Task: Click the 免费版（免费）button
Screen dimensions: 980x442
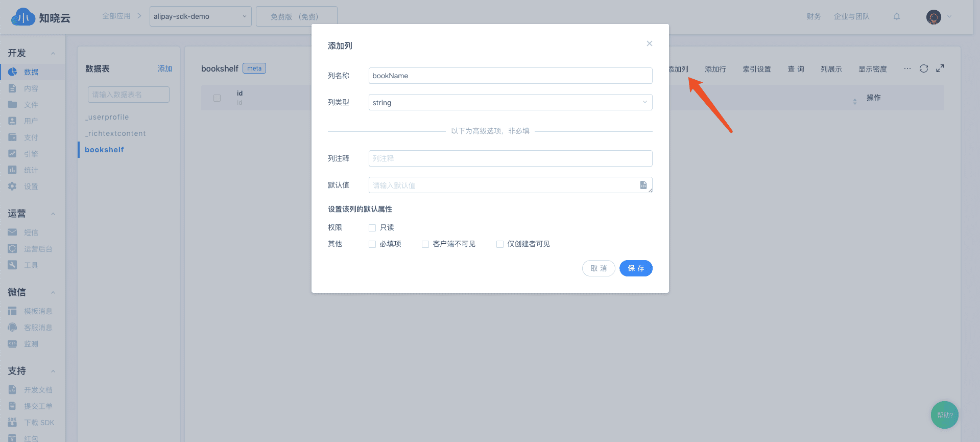Action: coord(297,16)
